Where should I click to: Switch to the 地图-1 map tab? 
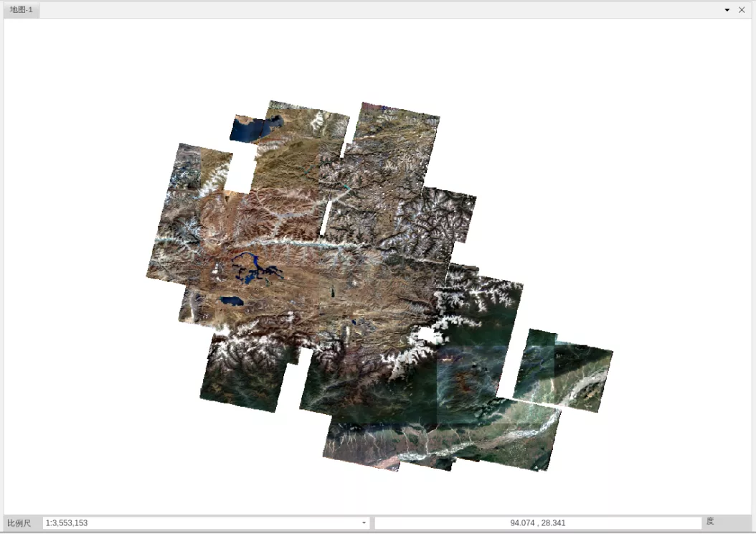tap(22, 10)
